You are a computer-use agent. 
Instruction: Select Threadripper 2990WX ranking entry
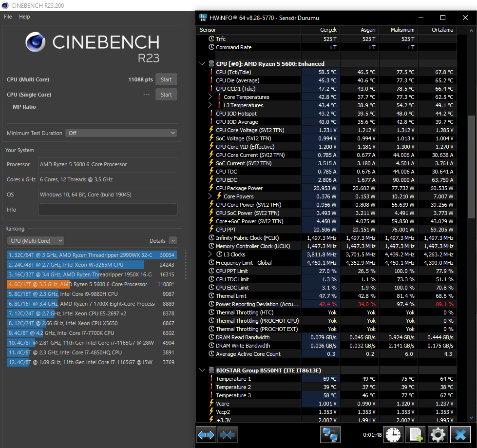click(92, 255)
